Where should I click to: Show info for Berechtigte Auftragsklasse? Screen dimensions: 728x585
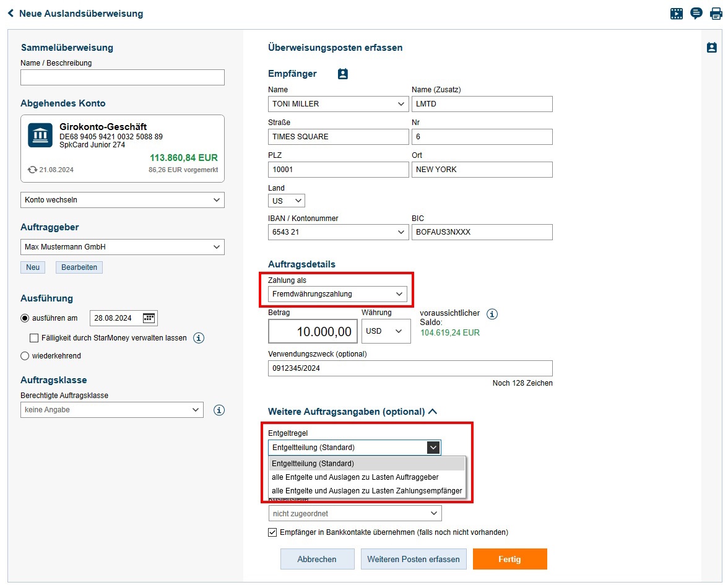point(219,410)
